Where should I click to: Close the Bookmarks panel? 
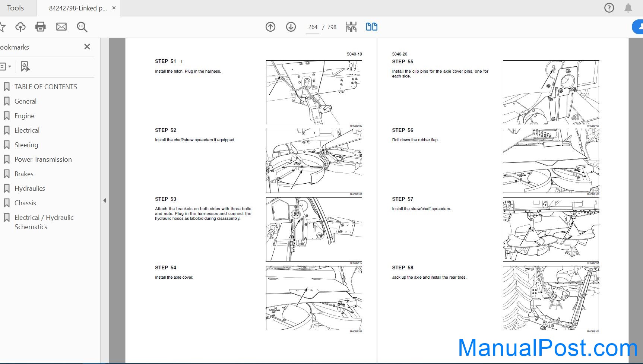(x=87, y=47)
